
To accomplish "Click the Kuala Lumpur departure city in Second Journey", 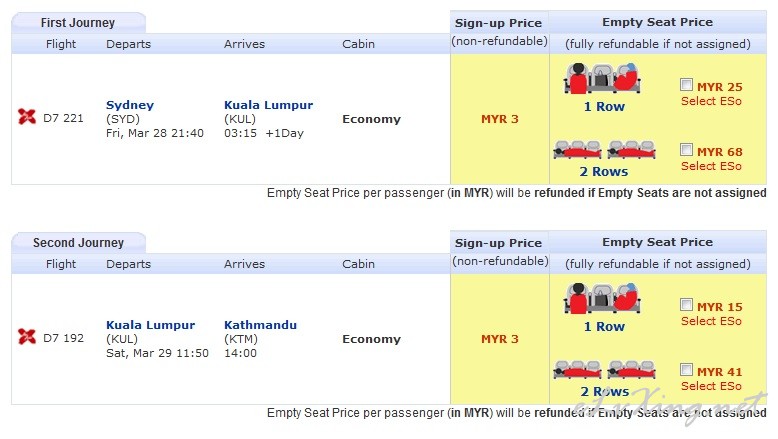I will tap(150, 325).
